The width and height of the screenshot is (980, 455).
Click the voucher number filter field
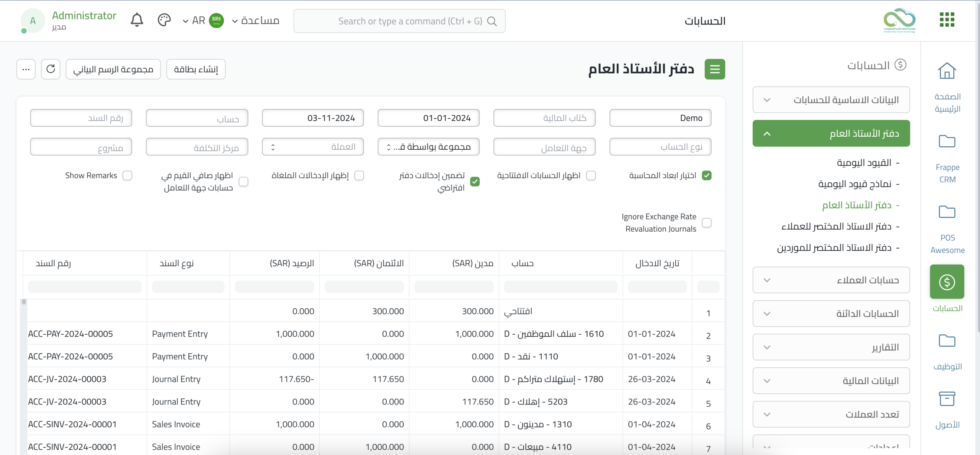coord(81,118)
